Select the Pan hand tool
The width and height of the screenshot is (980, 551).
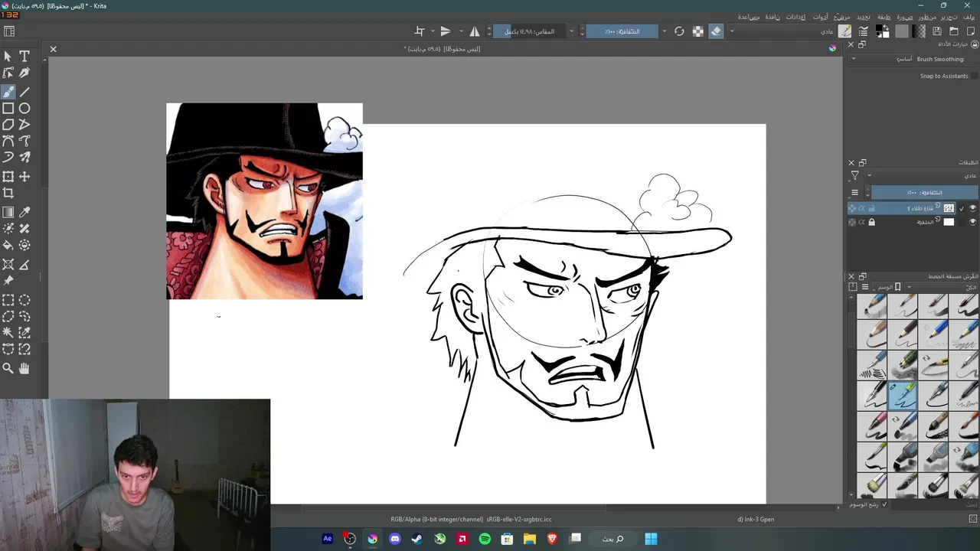(24, 368)
